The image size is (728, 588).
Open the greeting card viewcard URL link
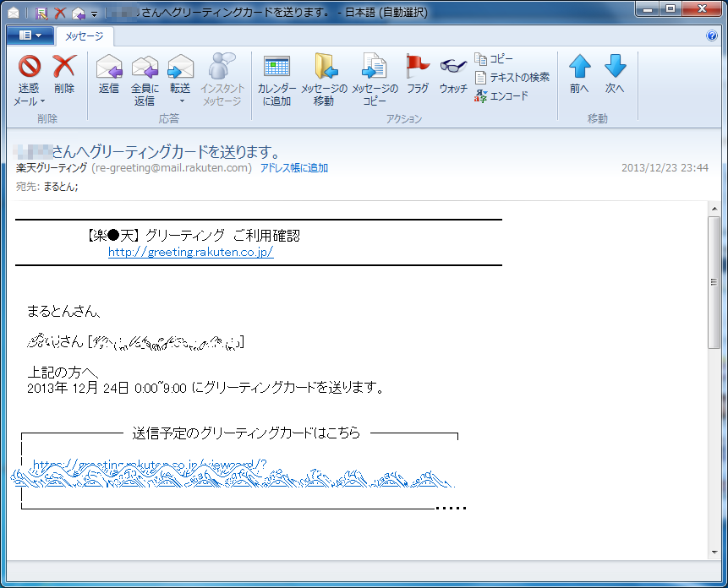tap(233, 473)
